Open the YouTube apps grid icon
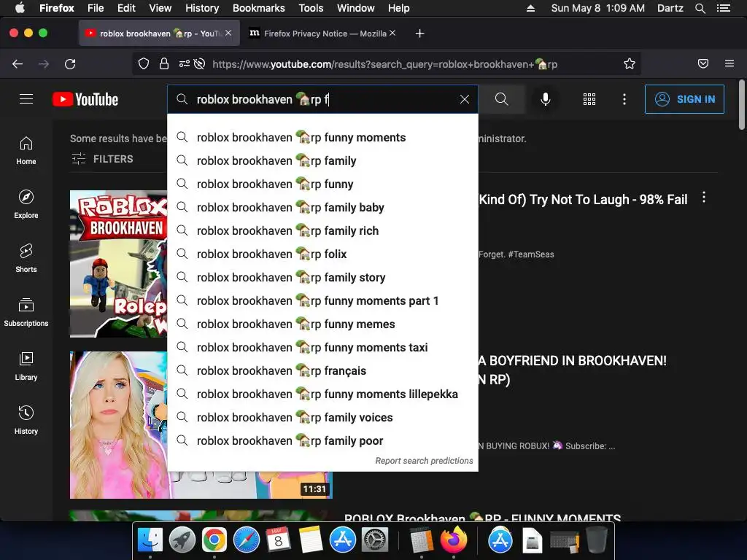 589,99
